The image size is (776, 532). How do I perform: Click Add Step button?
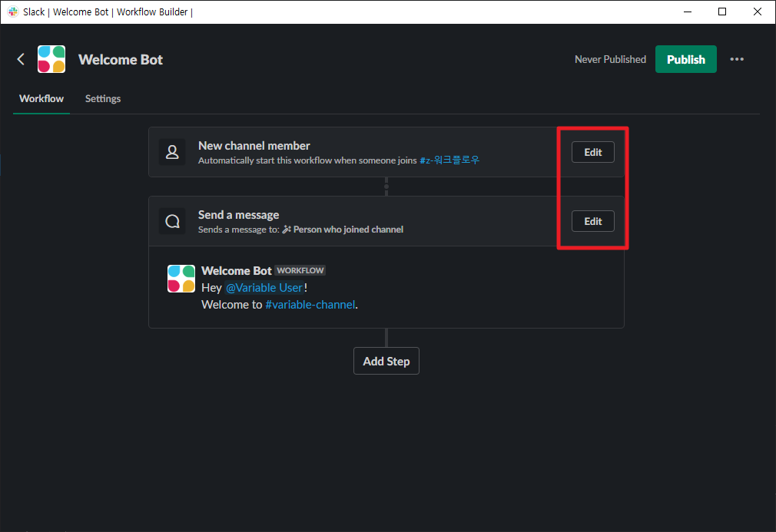tap(386, 361)
